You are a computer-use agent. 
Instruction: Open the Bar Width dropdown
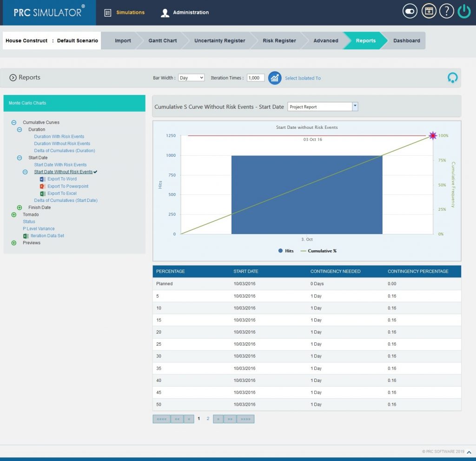[x=191, y=78]
